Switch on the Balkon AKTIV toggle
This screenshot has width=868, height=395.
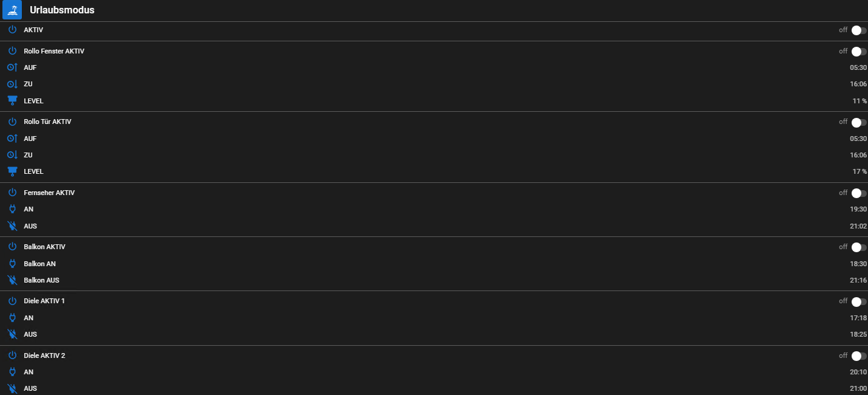[858, 247]
